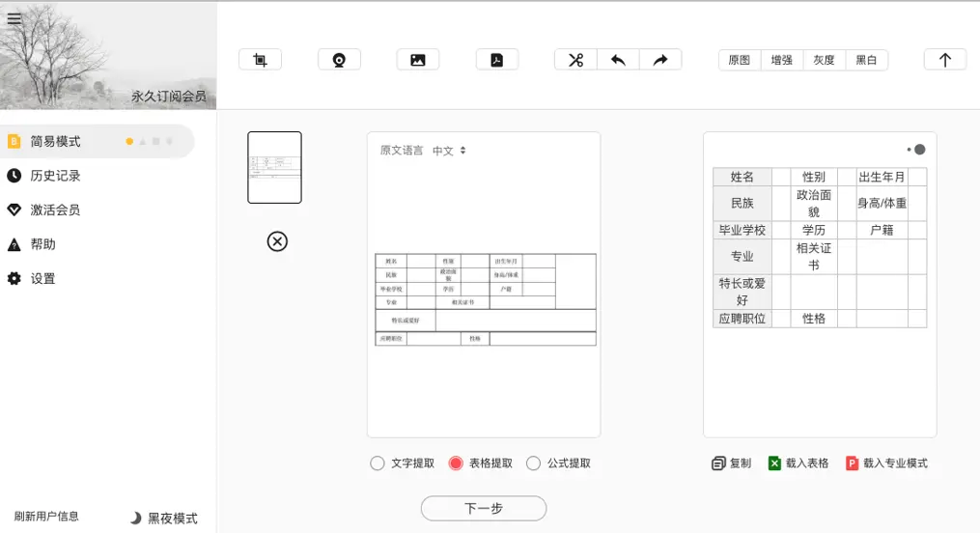
Task: Click the image import icon
Action: (x=417, y=60)
